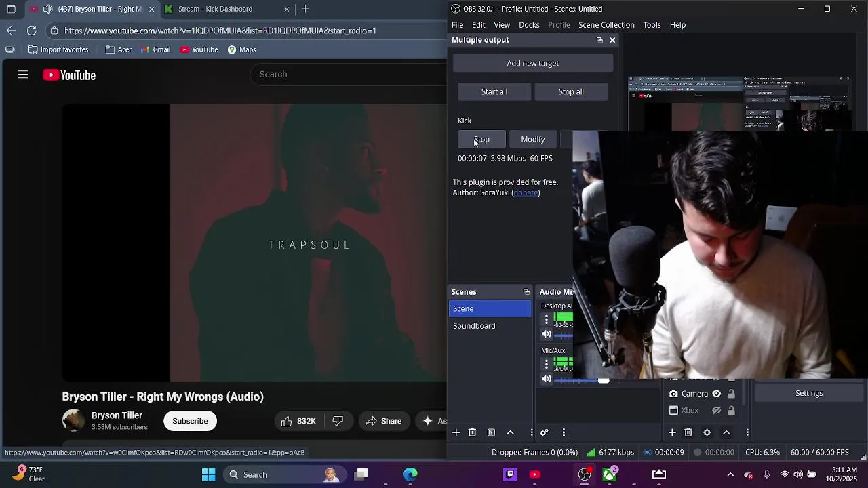Like the Bryson Tiller video

(299, 421)
